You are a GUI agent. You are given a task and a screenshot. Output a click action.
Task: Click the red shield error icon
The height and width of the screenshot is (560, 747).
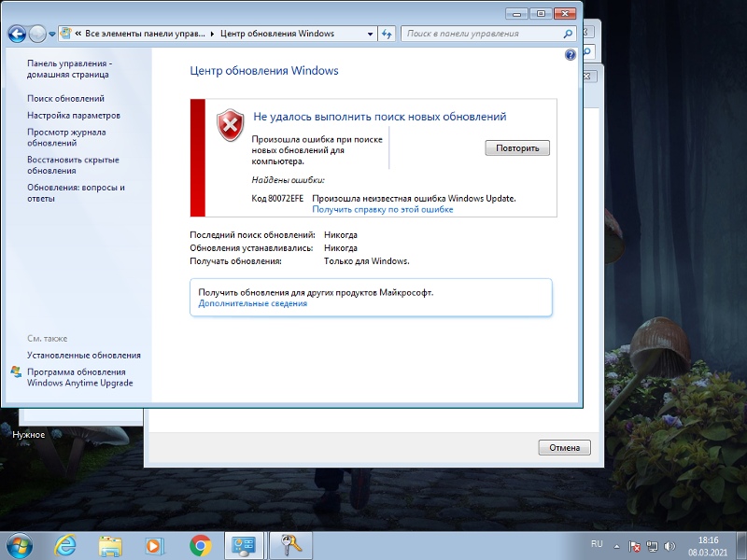point(230,125)
